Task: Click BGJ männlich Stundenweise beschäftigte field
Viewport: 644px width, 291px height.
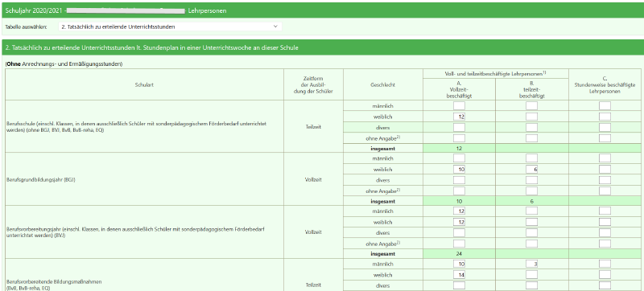Action: 605,158
